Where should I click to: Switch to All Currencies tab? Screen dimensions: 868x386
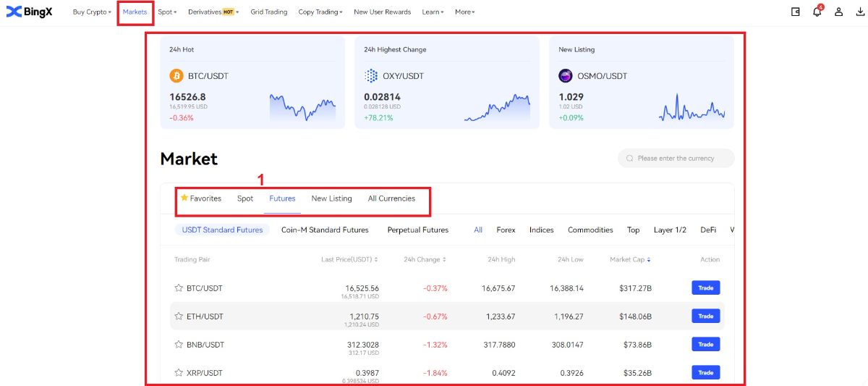(391, 198)
